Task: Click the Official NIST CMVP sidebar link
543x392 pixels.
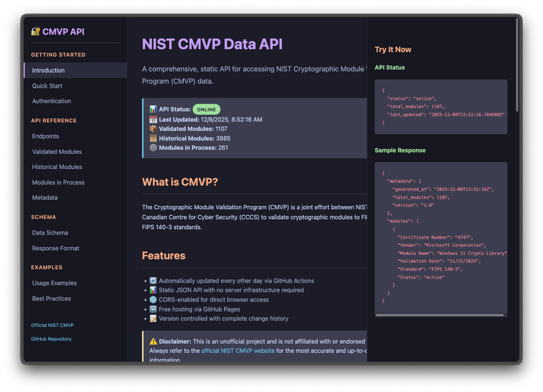Action: (x=52, y=325)
